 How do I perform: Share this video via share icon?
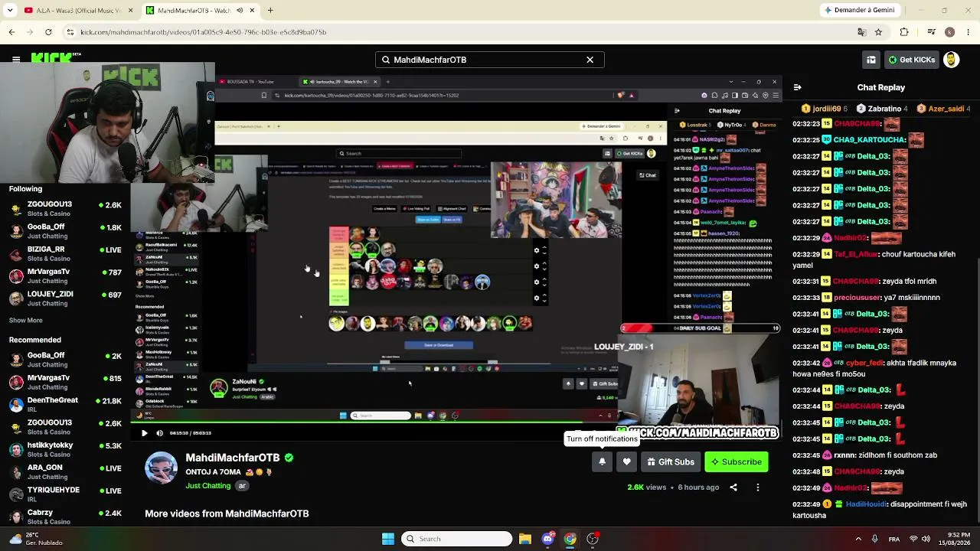[733, 487]
